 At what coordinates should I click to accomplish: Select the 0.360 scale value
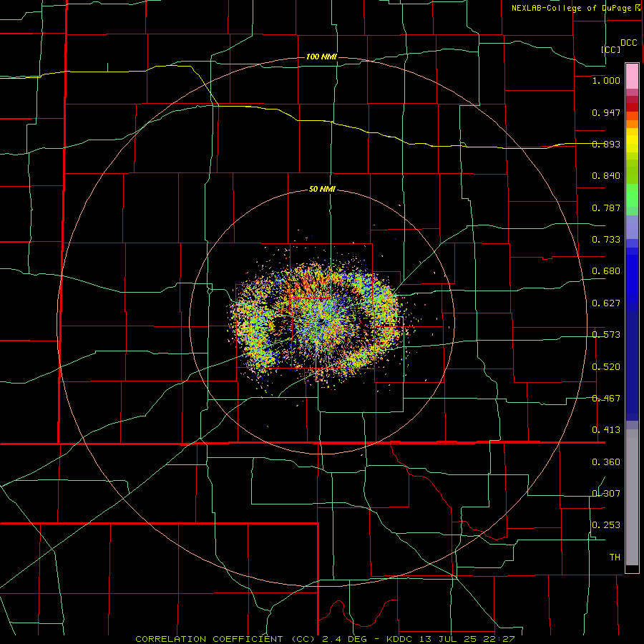(x=606, y=462)
